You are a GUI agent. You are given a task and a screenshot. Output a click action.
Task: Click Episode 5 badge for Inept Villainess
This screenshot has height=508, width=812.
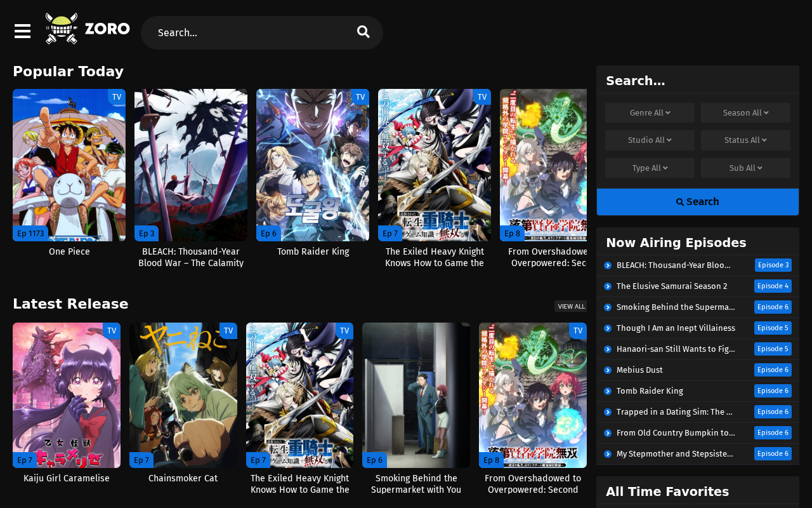[773, 328]
